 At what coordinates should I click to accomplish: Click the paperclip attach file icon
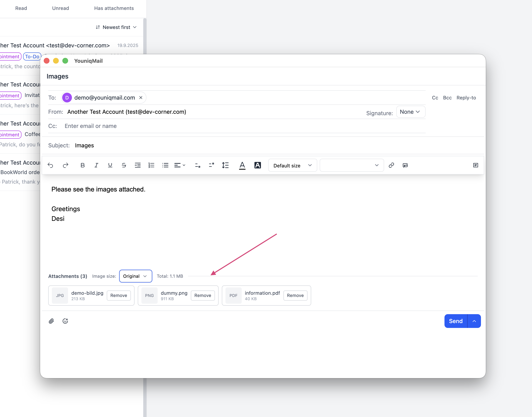pyautogui.click(x=51, y=321)
